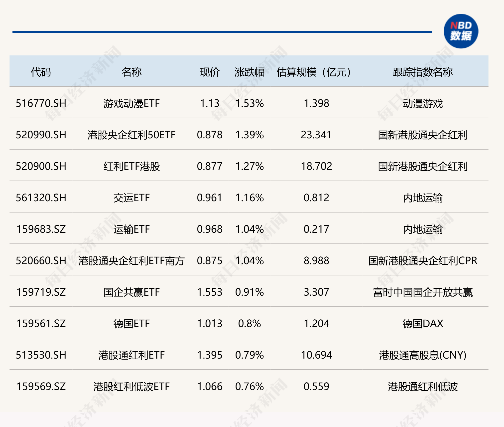Click the price 1.553 cell
This screenshot has height=427, width=504.
[210, 292]
